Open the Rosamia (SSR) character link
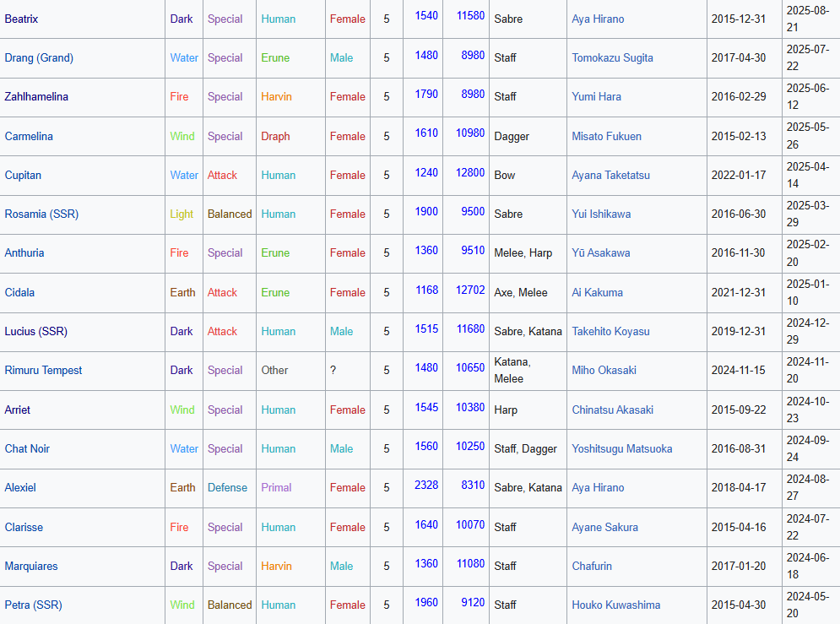 41,214
